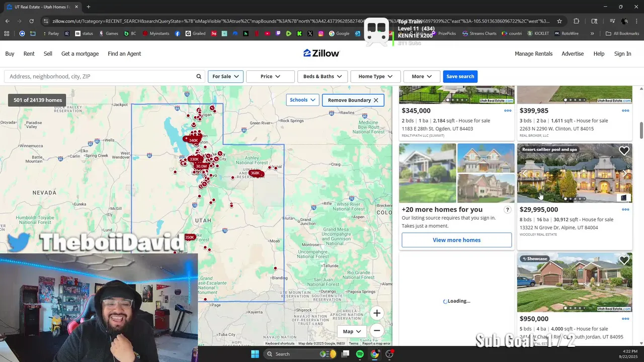This screenshot has width=644, height=362.
Task: Reload the page in Chrome
Action: click(x=31, y=21)
